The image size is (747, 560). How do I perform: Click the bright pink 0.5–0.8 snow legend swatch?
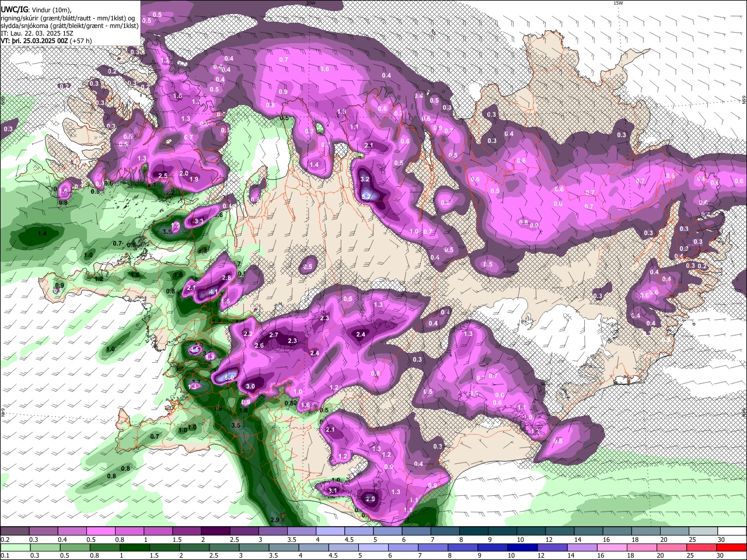coord(100,531)
